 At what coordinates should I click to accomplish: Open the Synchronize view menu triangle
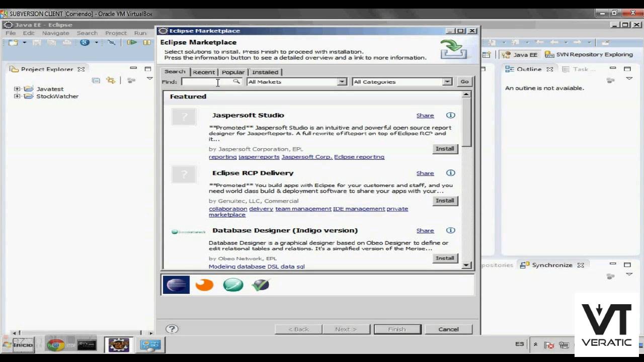point(629,275)
